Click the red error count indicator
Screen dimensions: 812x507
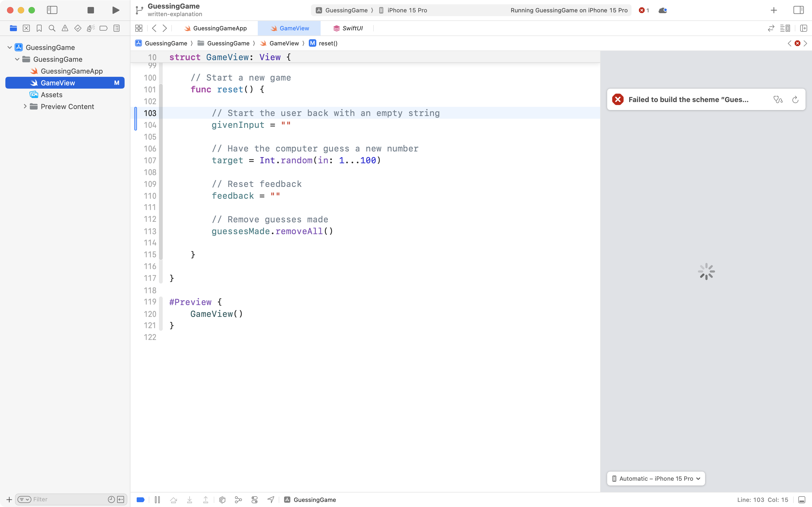644,10
